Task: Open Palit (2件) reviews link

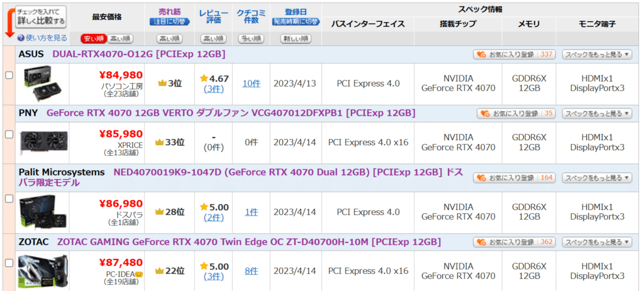Action: (214, 218)
